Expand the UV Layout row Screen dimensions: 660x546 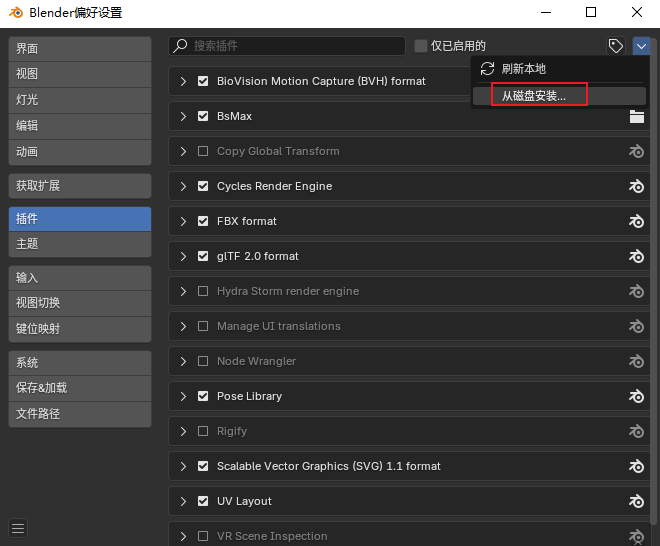pyautogui.click(x=183, y=501)
